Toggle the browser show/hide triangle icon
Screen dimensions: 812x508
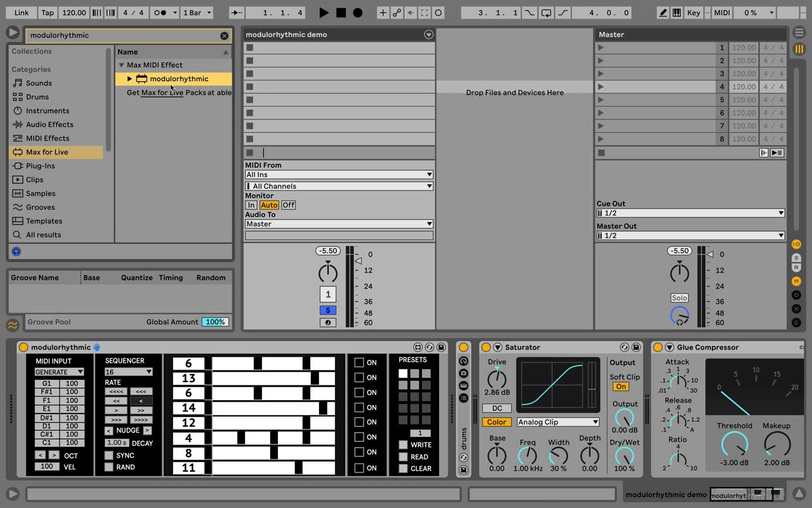point(12,32)
